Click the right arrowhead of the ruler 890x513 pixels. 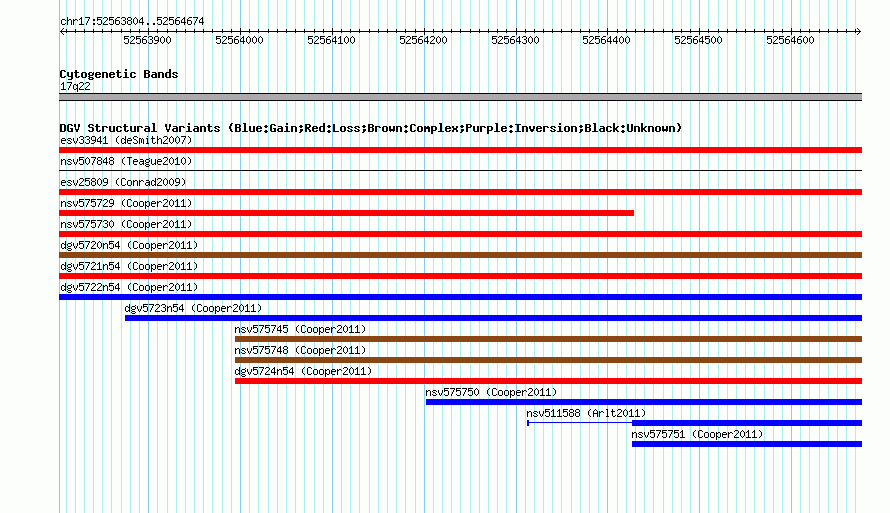point(859,31)
